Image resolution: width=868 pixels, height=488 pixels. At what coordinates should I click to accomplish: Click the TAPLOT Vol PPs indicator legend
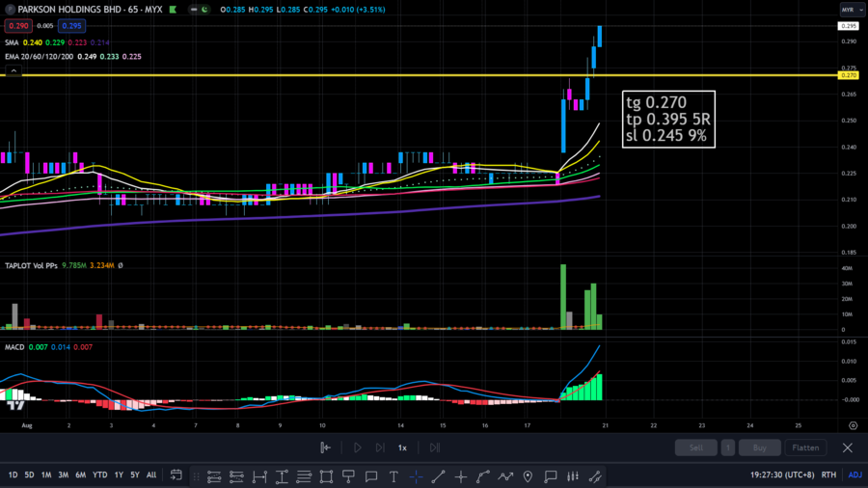[31, 265]
